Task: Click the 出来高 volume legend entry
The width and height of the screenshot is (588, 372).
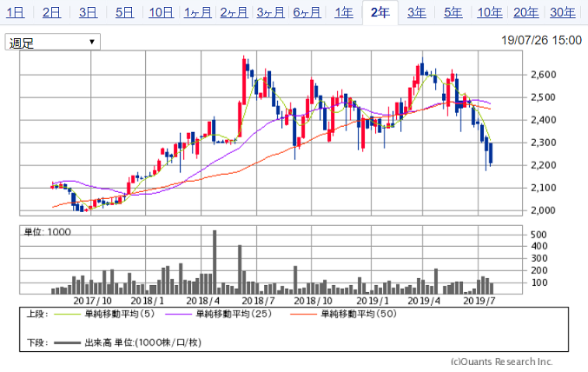Action: tap(143, 342)
